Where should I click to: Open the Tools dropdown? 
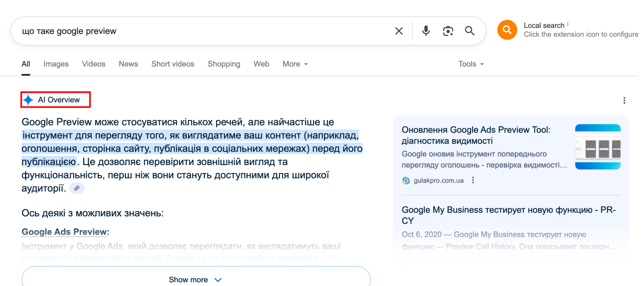point(471,64)
